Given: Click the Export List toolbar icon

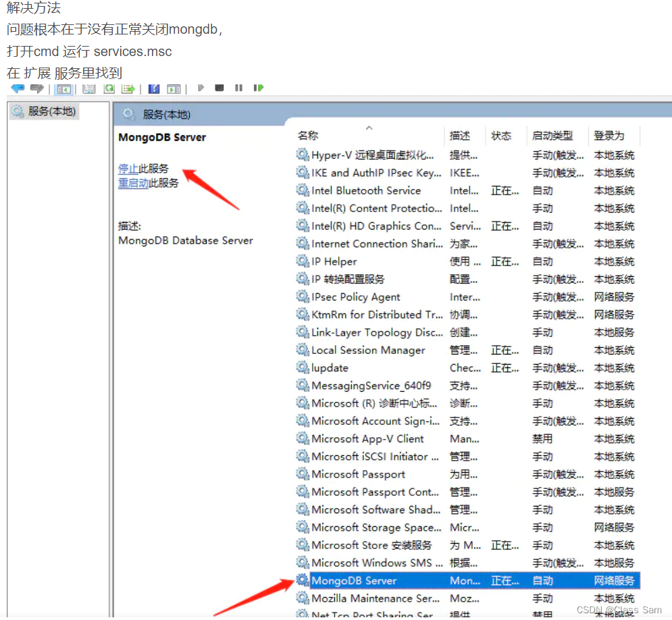Looking at the screenshot, I should point(128,88).
